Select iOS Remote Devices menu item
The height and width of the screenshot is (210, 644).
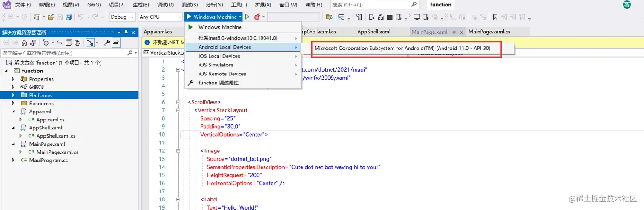(243, 74)
